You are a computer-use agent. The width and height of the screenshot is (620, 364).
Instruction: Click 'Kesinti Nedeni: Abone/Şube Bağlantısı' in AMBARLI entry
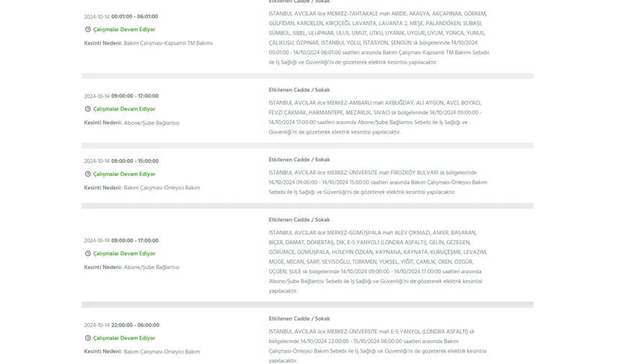(131, 123)
